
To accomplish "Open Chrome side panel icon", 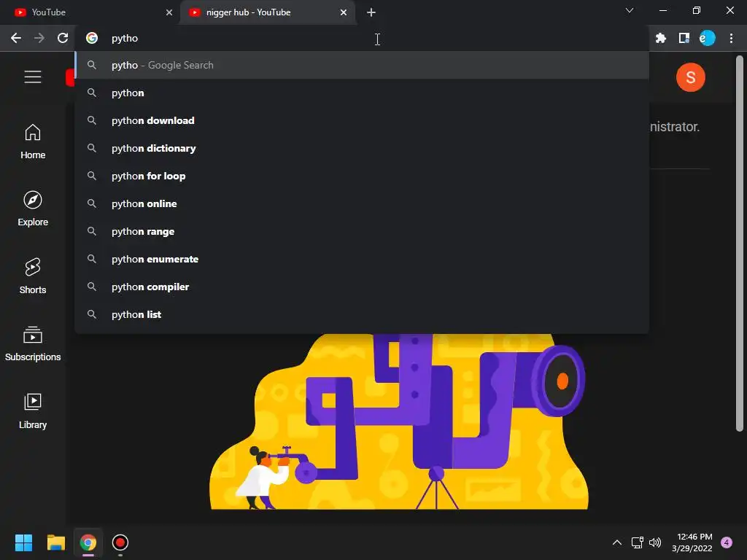I will coord(684,38).
